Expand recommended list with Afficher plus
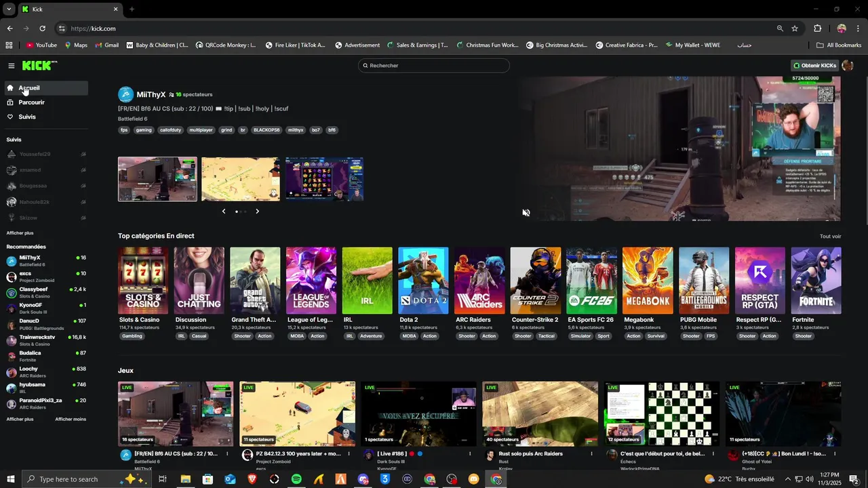 (x=20, y=420)
